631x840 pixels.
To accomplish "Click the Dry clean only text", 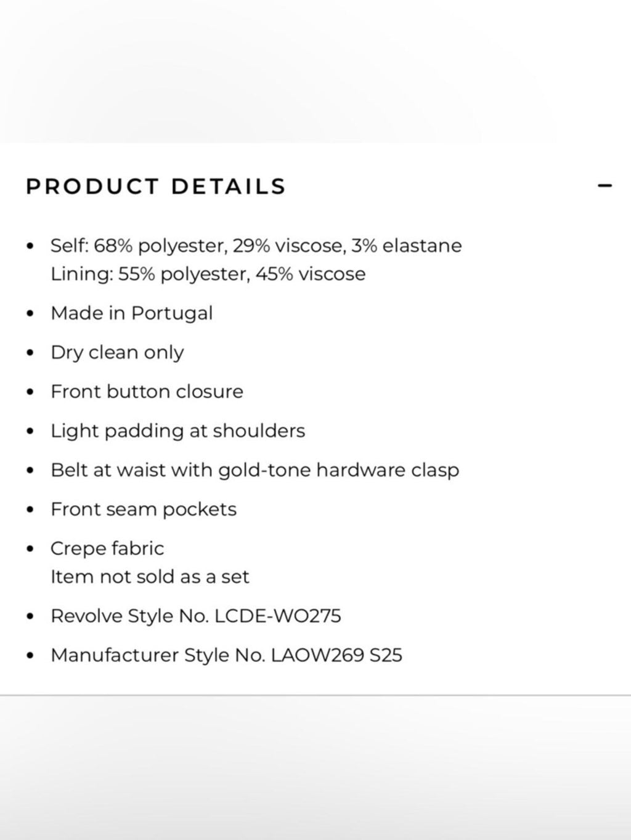I will (117, 352).
